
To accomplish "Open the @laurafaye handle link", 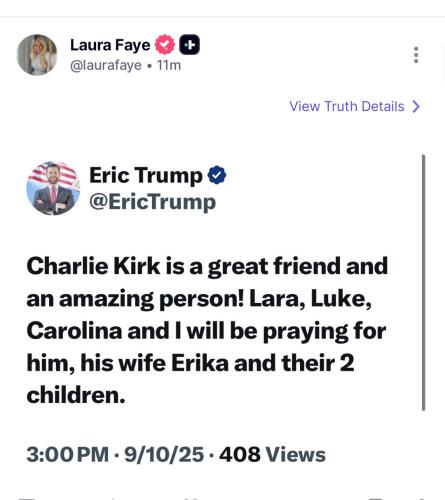I will click(106, 65).
